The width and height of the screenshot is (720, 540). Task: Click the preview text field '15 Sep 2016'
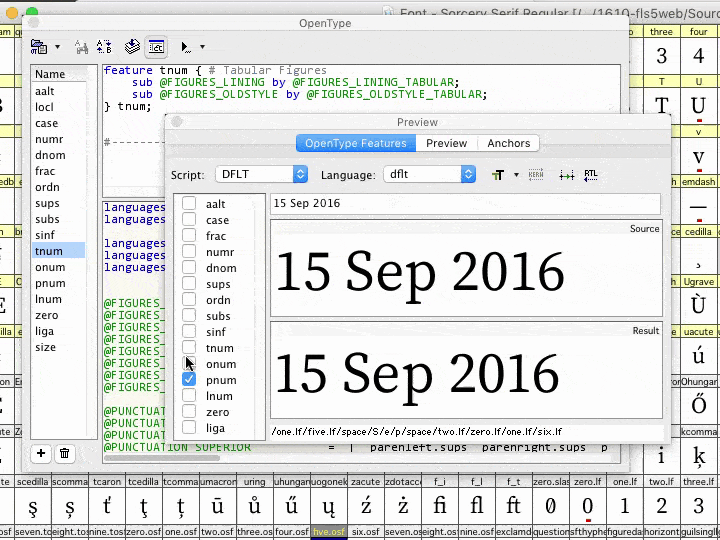(x=465, y=203)
